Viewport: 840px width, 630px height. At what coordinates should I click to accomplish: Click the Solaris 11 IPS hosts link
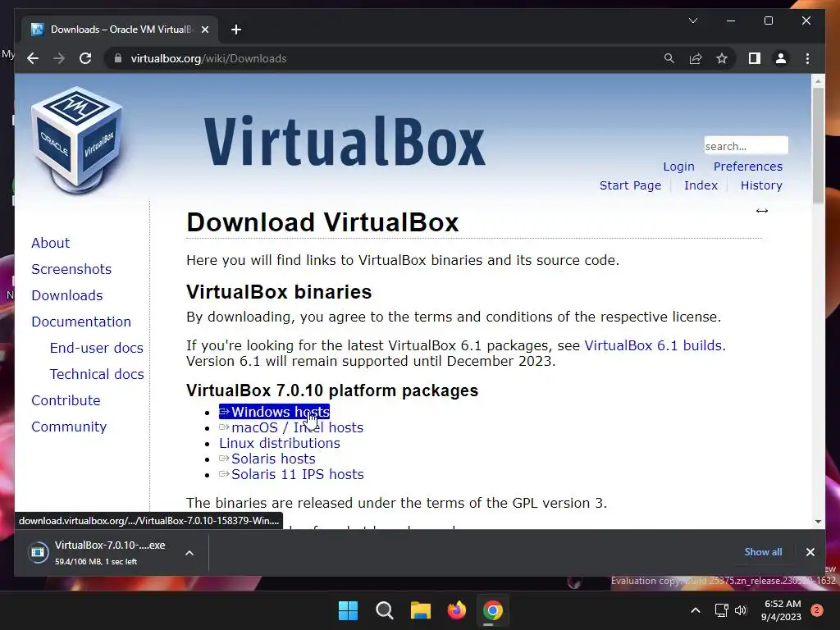tap(291, 474)
